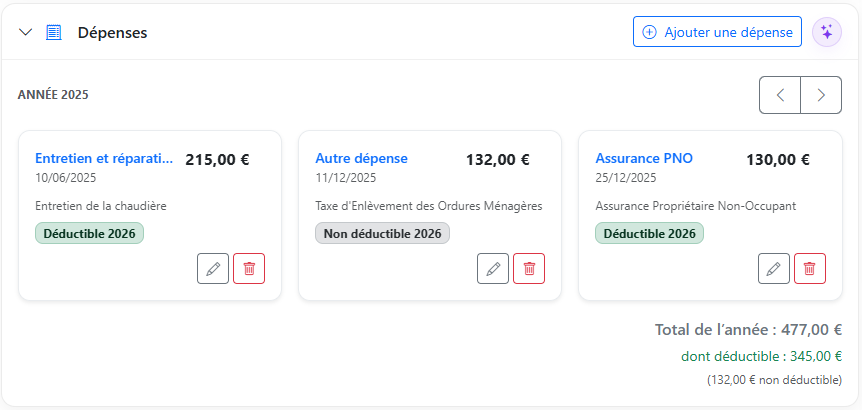Click Total de l'année : 477,00 €
Screen dimensions: 862x410
pyautogui.click(x=748, y=330)
